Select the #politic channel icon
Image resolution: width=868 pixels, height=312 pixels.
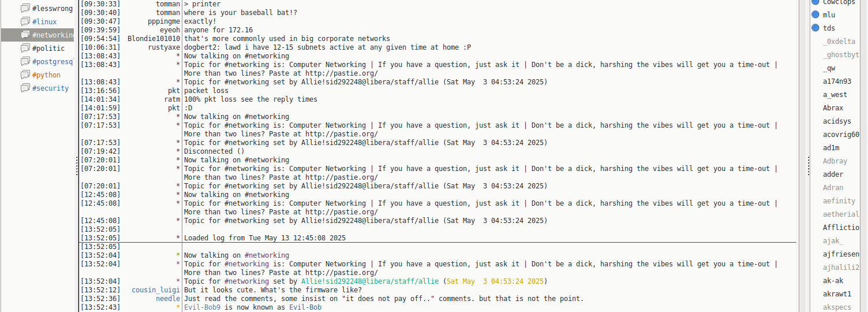pyautogui.click(x=25, y=49)
